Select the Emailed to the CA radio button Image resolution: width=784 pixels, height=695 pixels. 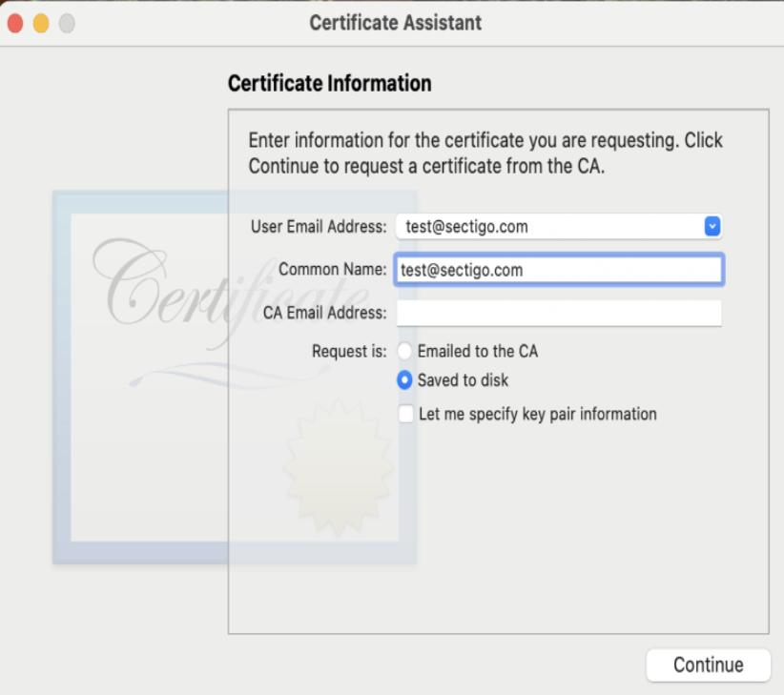pyautogui.click(x=404, y=351)
